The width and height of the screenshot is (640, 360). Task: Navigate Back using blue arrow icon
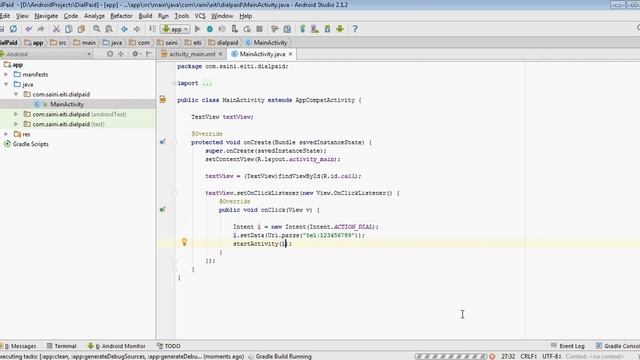[x=124, y=29]
